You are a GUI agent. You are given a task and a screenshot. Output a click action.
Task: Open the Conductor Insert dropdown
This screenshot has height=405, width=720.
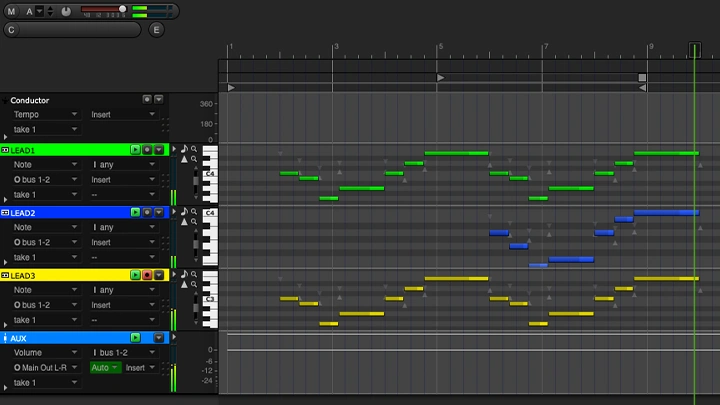(x=123, y=114)
